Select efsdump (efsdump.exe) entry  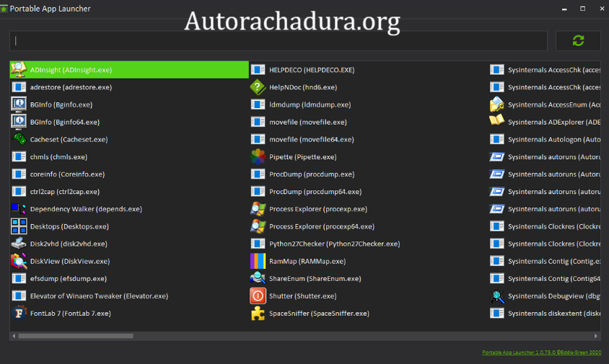pyautogui.click(x=129, y=278)
